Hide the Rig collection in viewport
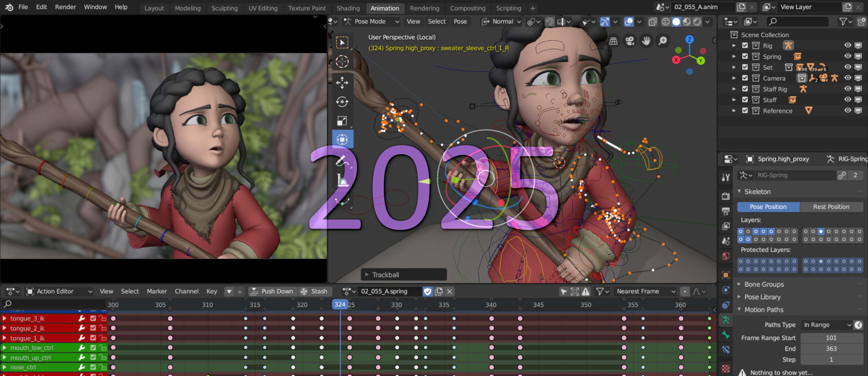868x376 pixels. click(847, 45)
